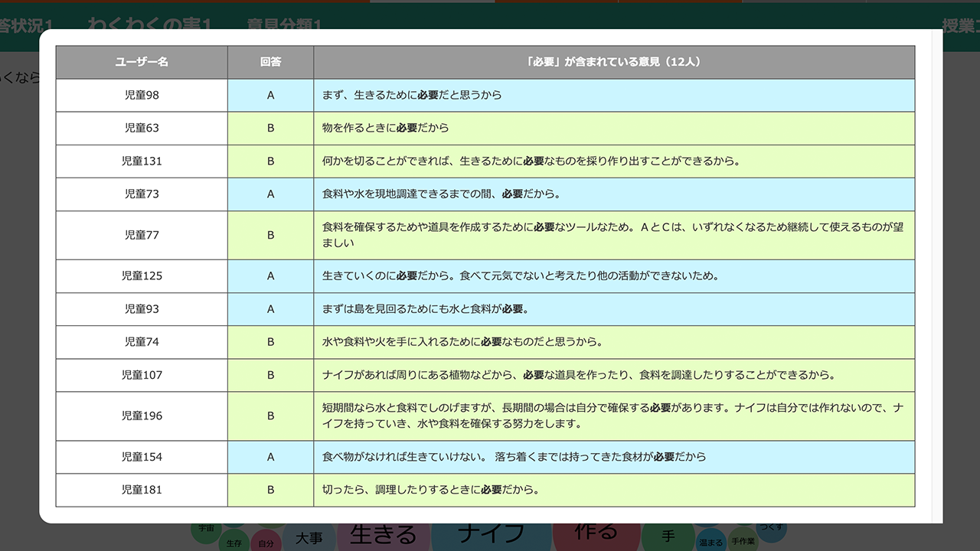
Task: Select user 児童131 in the table
Action: pyautogui.click(x=142, y=161)
